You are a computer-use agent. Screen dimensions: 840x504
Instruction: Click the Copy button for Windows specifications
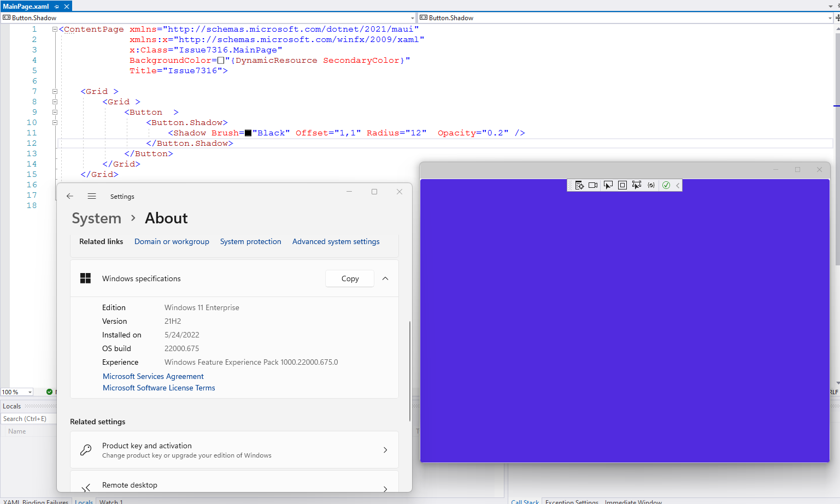point(349,278)
